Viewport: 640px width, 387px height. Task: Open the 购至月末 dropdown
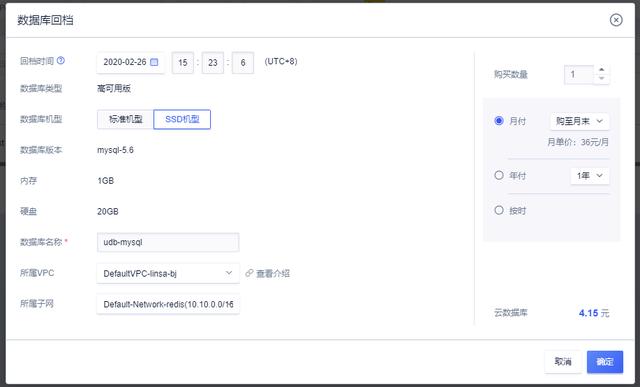coord(580,121)
